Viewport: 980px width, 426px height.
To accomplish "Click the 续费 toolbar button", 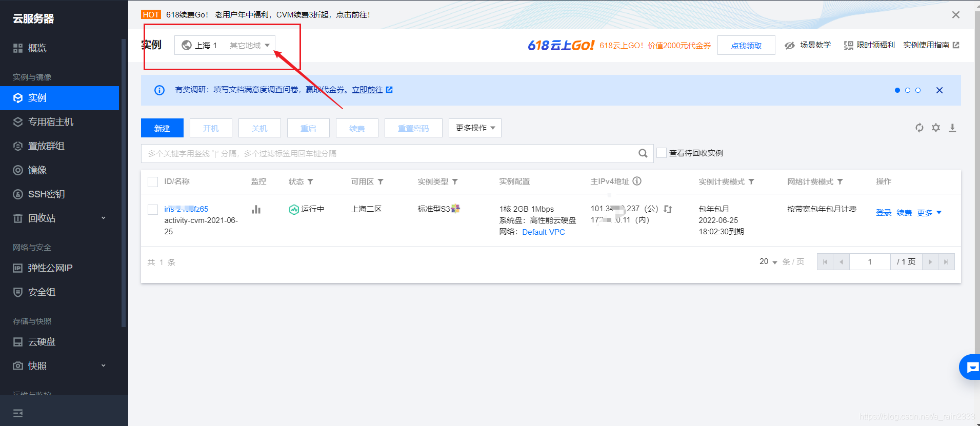I will click(x=357, y=128).
